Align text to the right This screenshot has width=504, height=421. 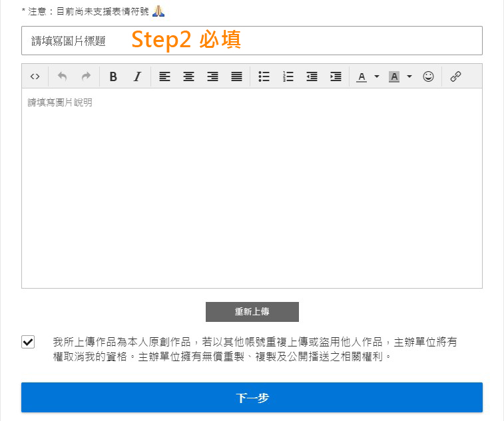(x=212, y=76)
